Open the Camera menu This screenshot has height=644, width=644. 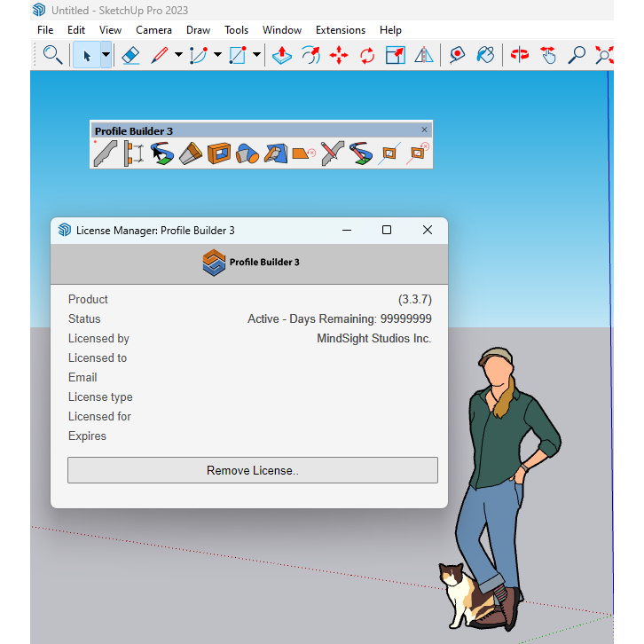click(153, 30)
